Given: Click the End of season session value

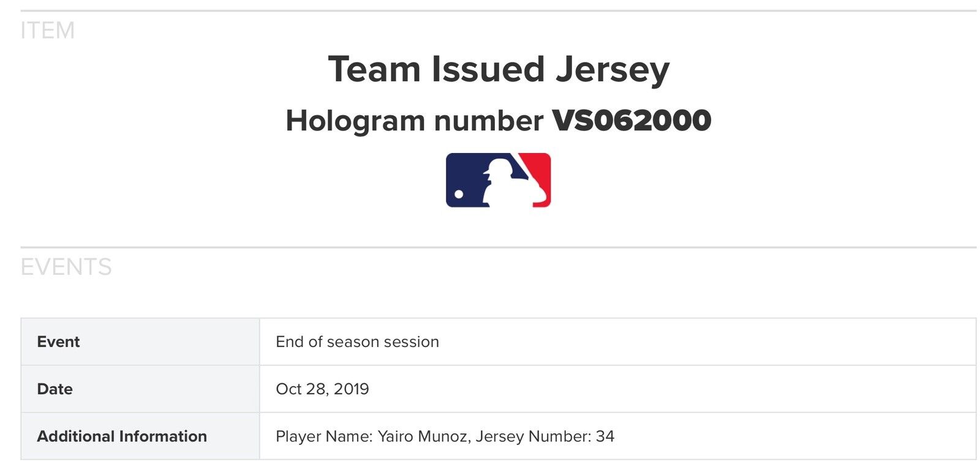Looking at the screenshot, I should pos(357,342).
